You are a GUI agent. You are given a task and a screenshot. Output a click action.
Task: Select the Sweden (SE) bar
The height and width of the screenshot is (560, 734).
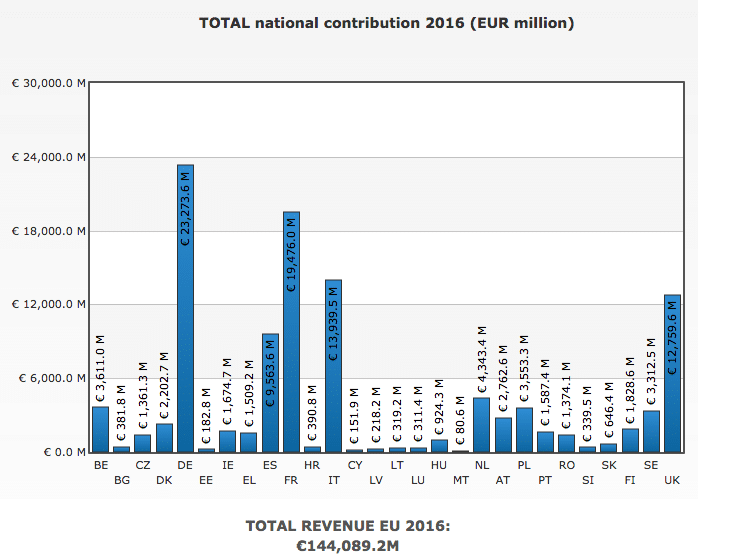click(651, 431)
